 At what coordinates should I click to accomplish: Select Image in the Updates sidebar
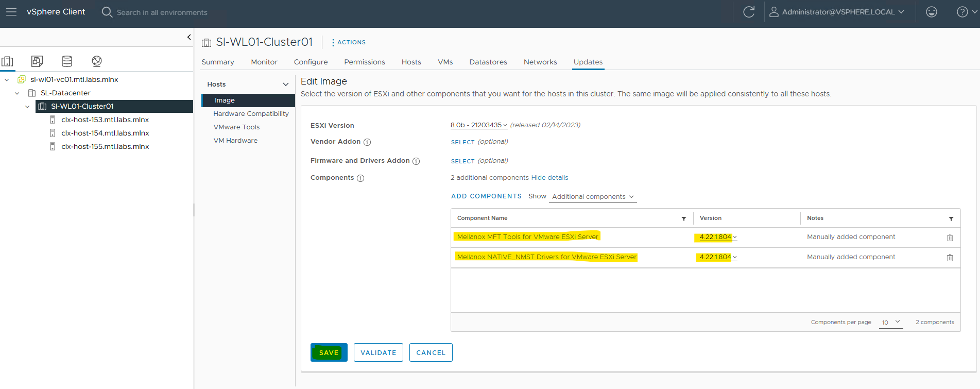point(248,100)
